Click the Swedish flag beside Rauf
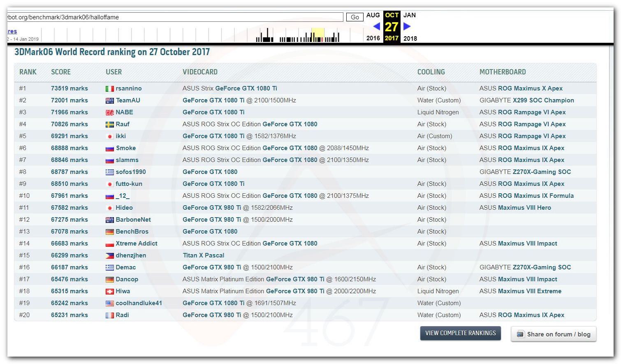 (109, 124)
